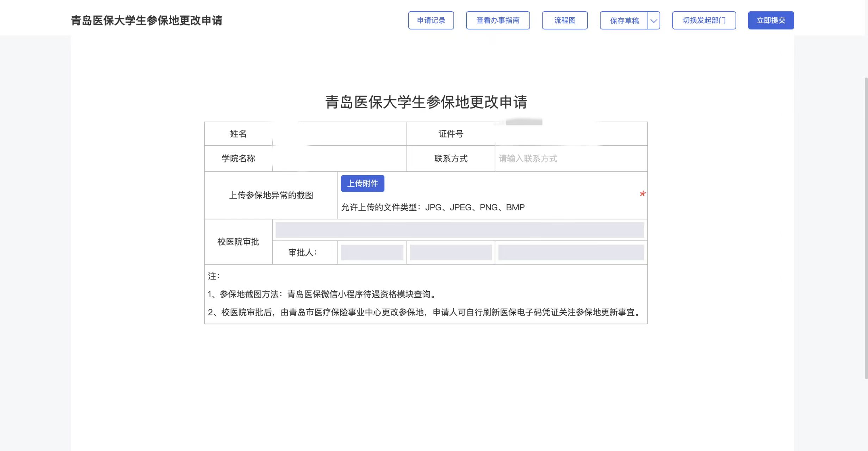
Task: Click 上传附件 upload attachment button
Action: pos(362,184)
